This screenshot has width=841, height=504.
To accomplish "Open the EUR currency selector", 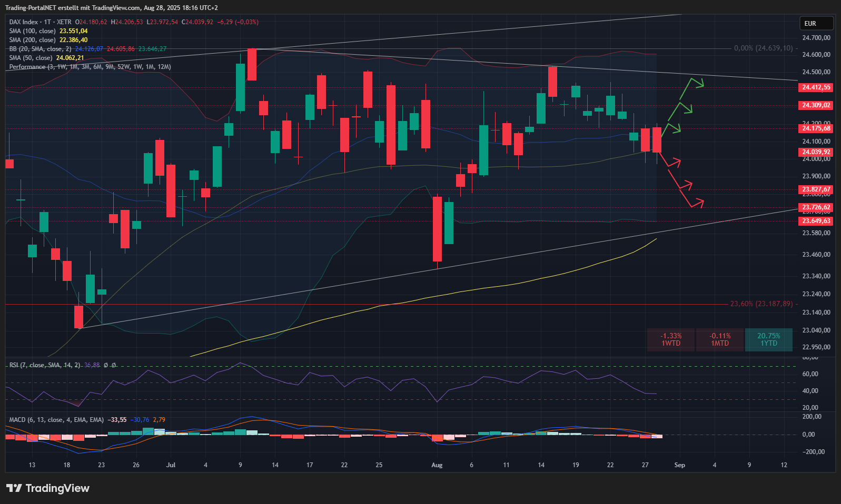I will pos(816,23).
